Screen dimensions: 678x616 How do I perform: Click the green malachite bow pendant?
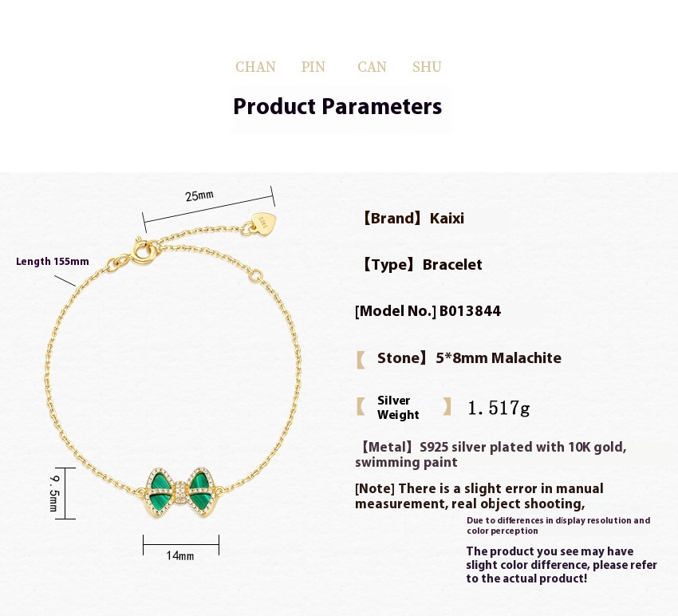[x=181, y=492]
